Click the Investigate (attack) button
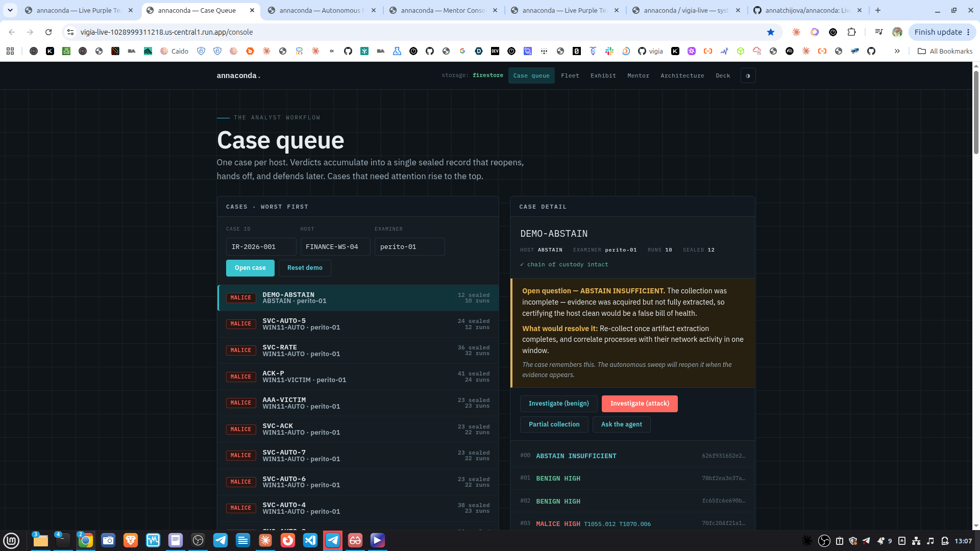The width and height of the screenshot is (980, 551). point(640,404)
